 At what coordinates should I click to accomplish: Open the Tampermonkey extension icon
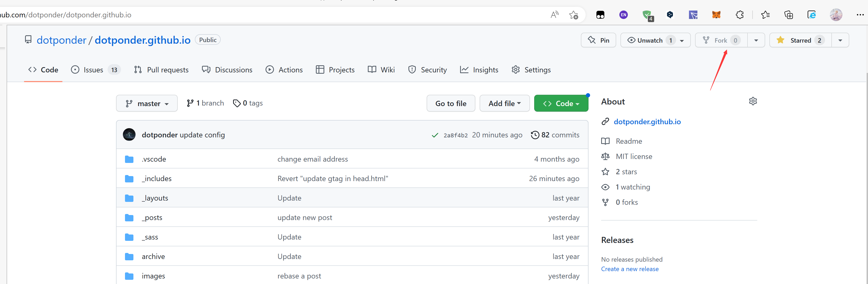[600, 15]
